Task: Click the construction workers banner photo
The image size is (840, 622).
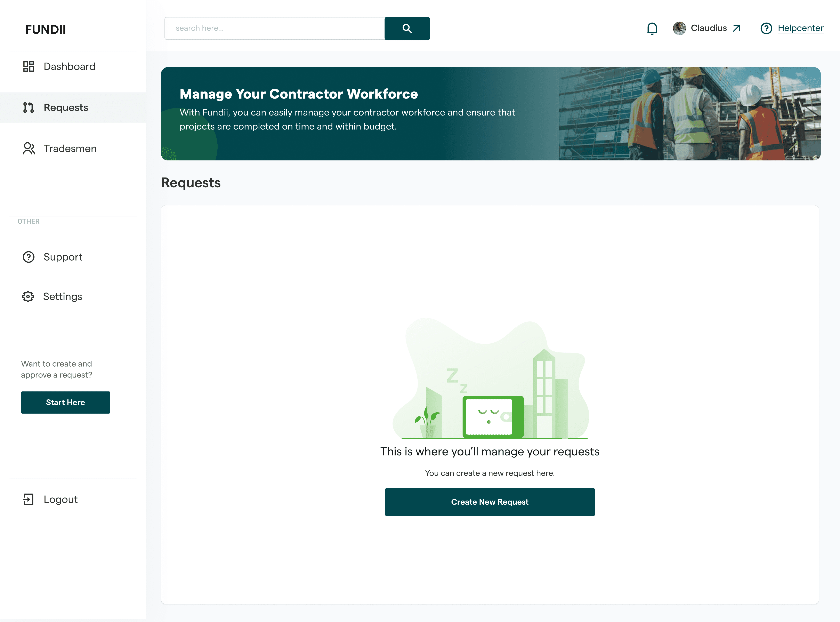Action: point(689,114)
